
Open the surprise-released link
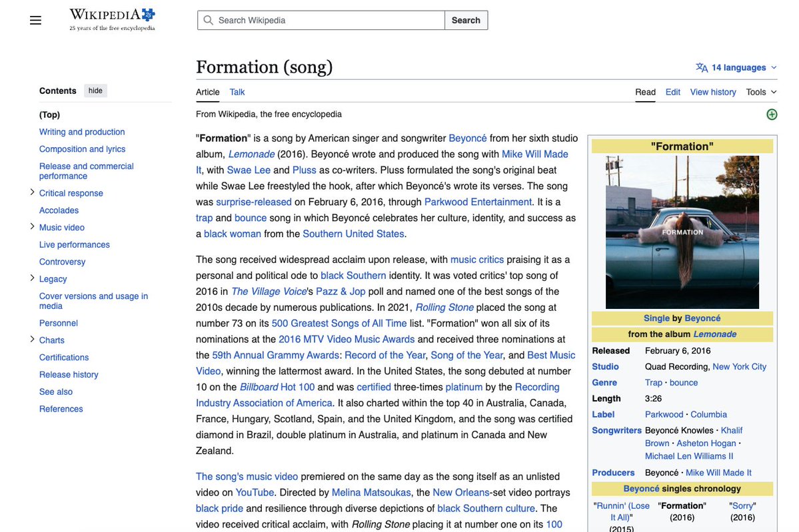click(x=254, y=202)
